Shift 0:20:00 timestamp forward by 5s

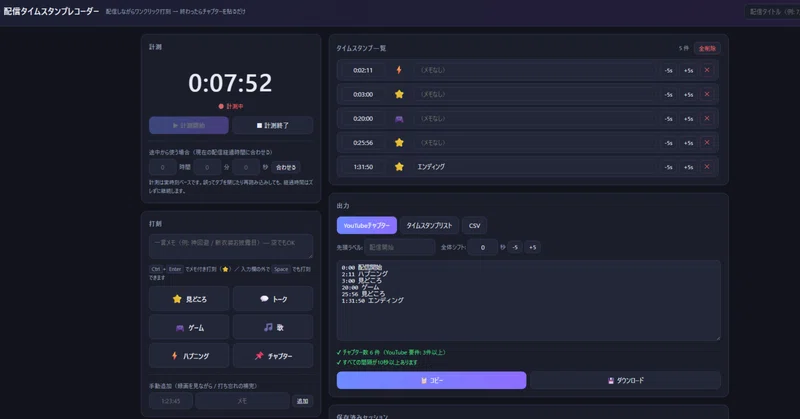[688, 118]
